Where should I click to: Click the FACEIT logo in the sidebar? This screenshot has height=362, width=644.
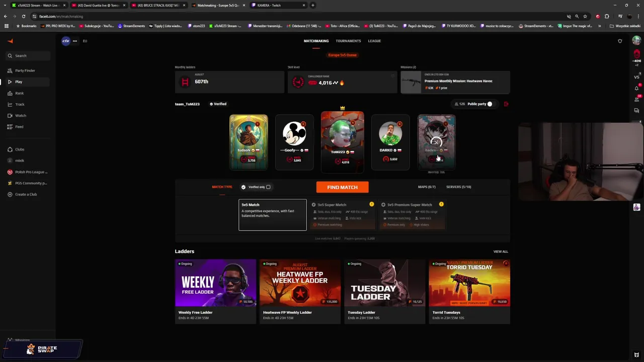[10, 41]
